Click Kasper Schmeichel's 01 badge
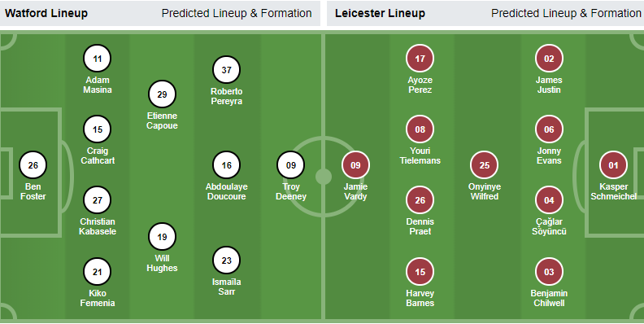Viewport: 644px width, 324px height. click(613, 165)
